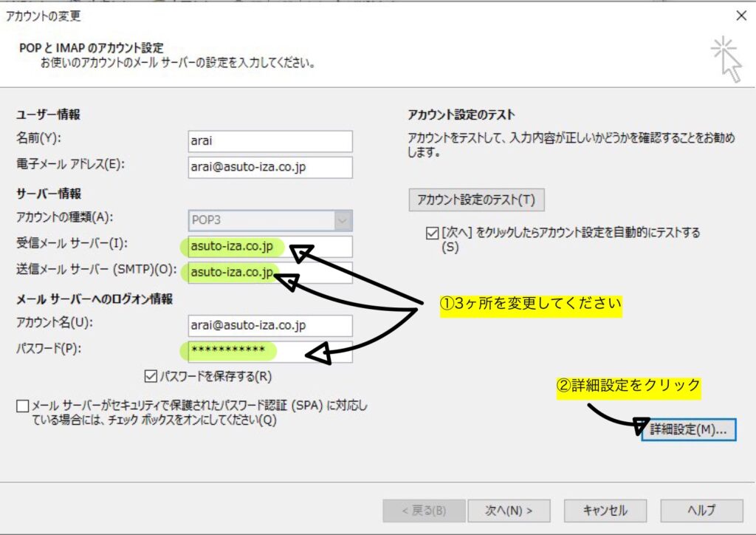This screenshot has height=535, width=756.
Task: Click the 送信メール サーバー (SMTP) field
Action: click(x=270, y=273)
